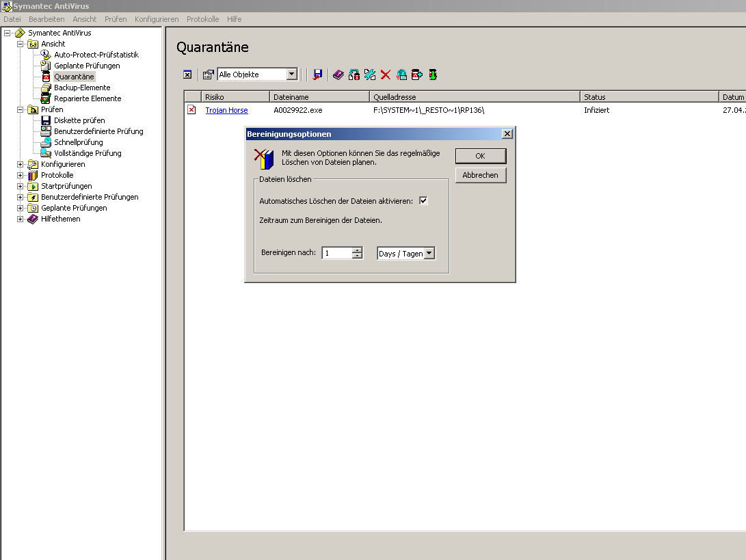The image size is (746, 560).
Task: Select Reparierte Elemente in the tree
Action: tap(88, 98)
